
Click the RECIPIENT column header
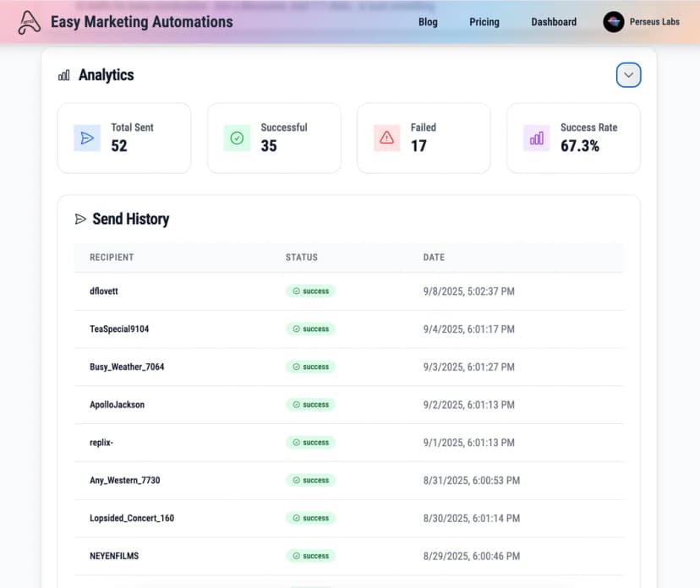[112, 258]
